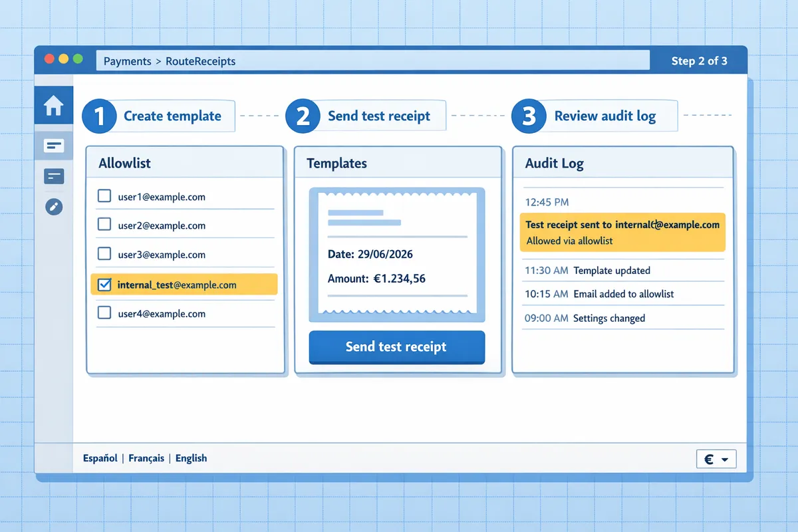Click the Templates panel heading
Viewport: 798px width, 532px height.
pos(336,163)
